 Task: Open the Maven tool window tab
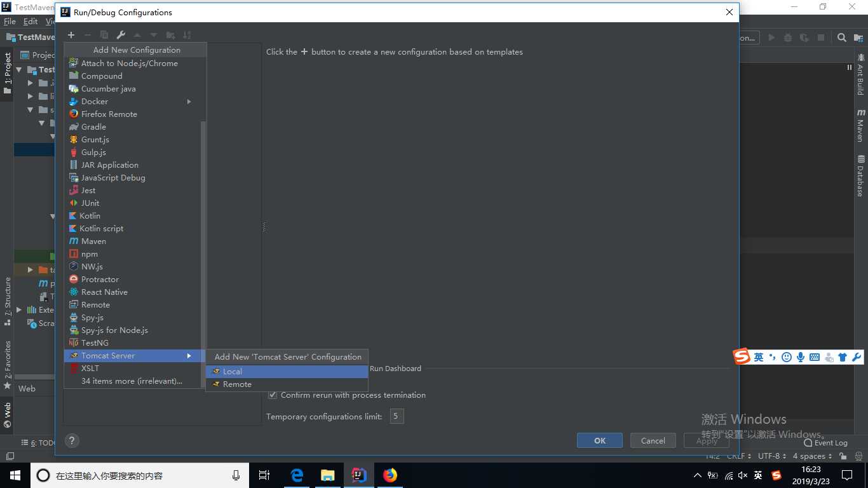coord(860,126)
